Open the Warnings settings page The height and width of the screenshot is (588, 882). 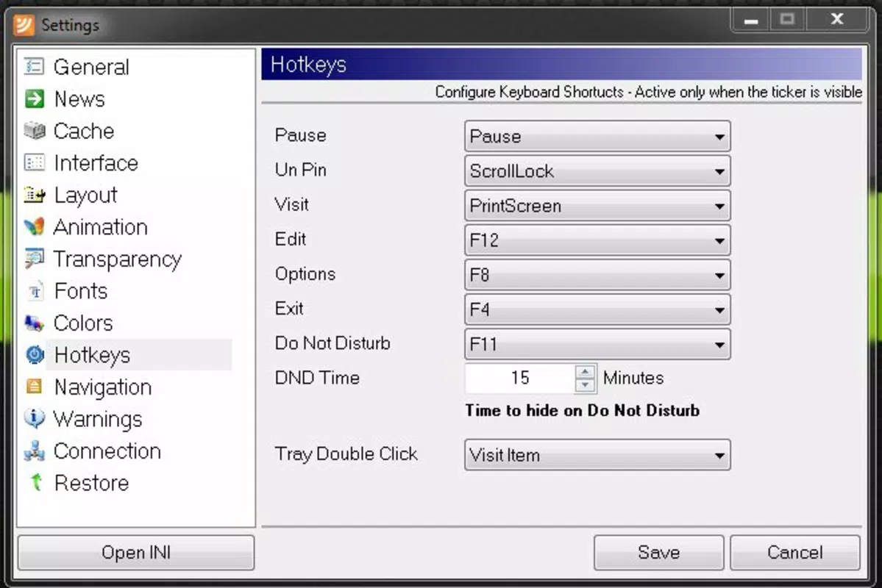tap(98, 420)
